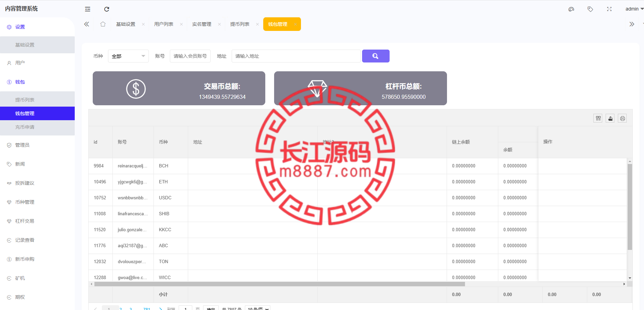The height and width of the screenshot is (310, 644).
Task: Open the 期权 sidebar menu
Action: pyautogui.click(x=37, y=297)
